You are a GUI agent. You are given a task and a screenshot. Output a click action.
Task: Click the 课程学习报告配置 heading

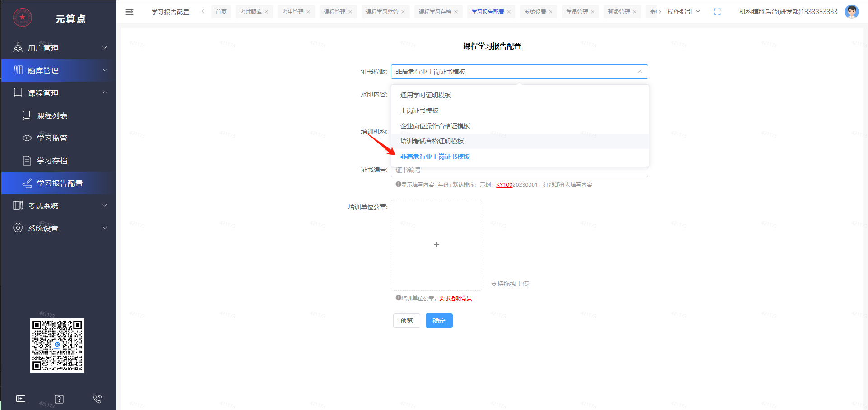tap(492, 46)
